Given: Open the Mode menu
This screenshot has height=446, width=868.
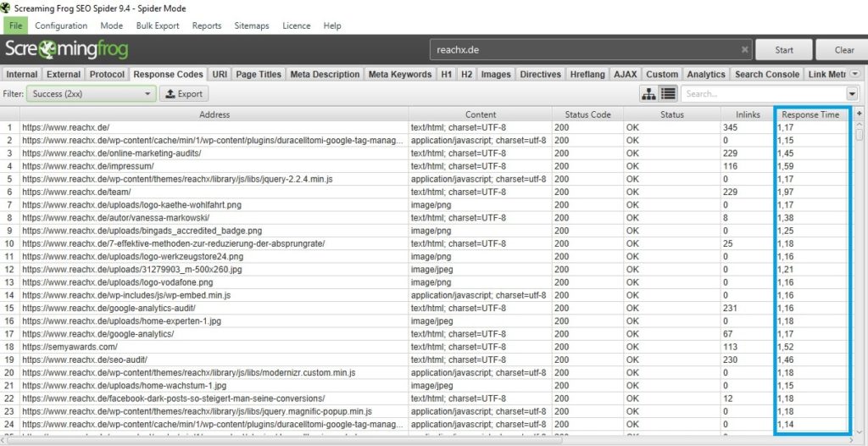Looking at the screenshot, I should pos(112,25).
